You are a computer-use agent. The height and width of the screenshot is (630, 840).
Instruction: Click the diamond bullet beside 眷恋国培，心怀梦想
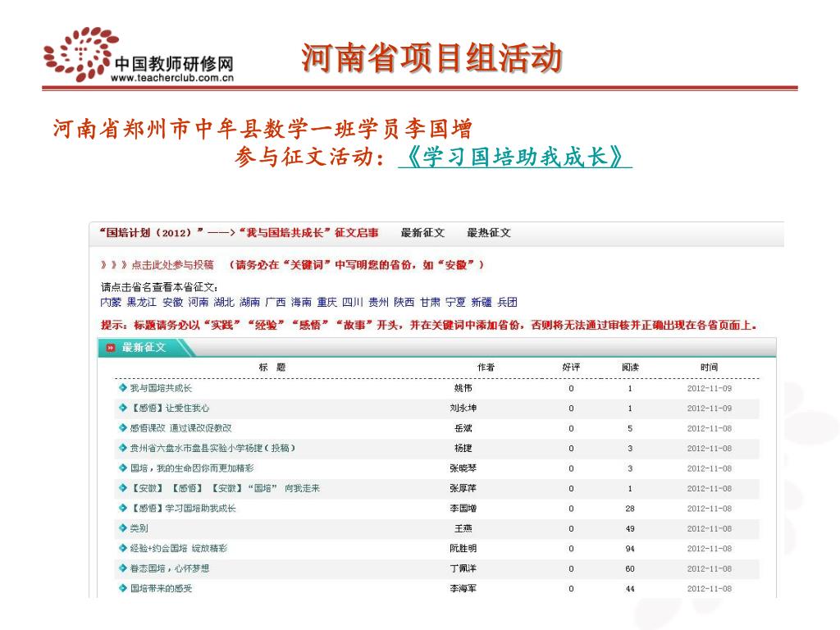123,568
